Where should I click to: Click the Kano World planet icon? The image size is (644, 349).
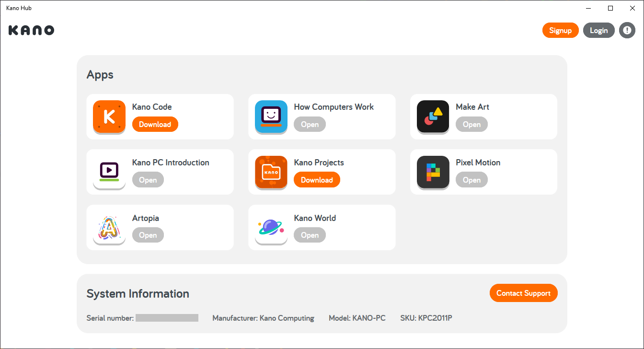coord(271,228)
